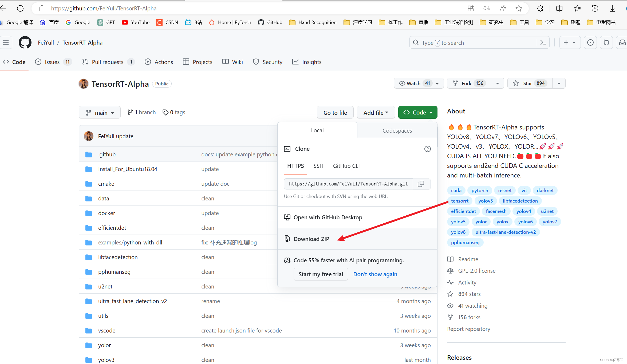Click the Don't show again link
Viewport: 627px width, 364px height.
[x=375, y=274]
